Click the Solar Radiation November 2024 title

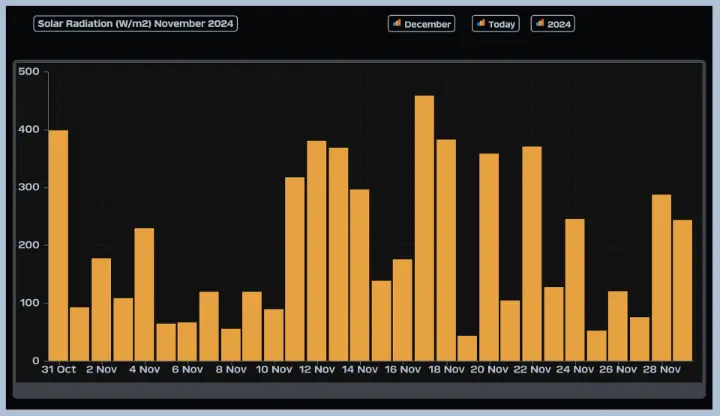pyautogui.click(x=135, y=23)
